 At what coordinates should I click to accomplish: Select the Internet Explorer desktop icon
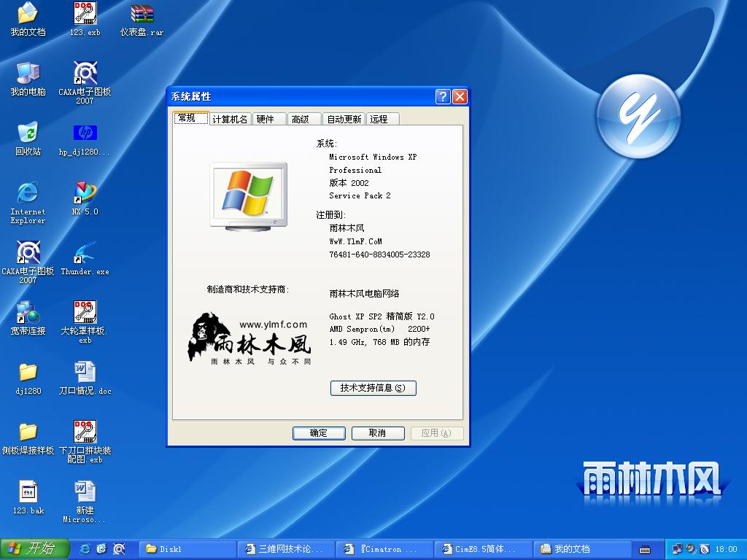(28, 203)
